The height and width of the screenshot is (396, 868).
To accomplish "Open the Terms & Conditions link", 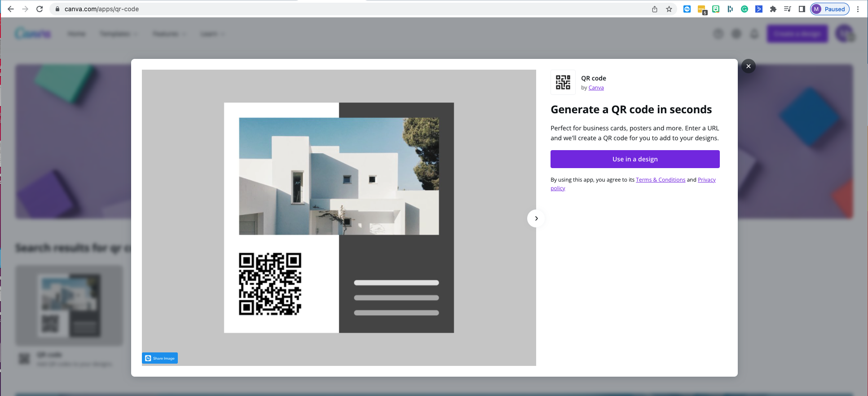I will (x=661, y=180).
